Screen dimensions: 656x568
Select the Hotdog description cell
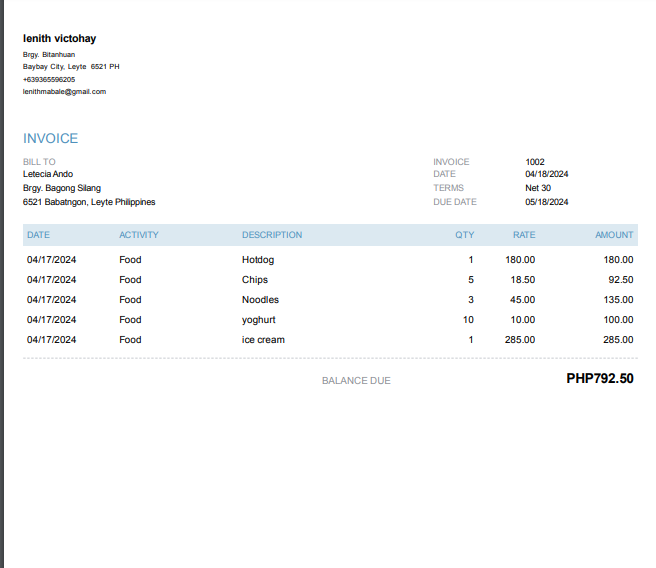(258, 260)
